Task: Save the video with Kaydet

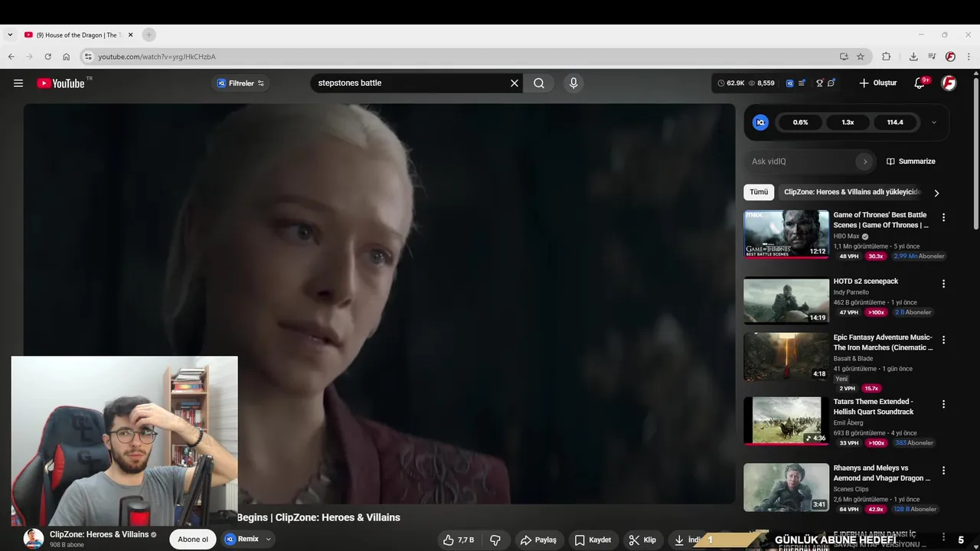Action: tap(593, 540)
